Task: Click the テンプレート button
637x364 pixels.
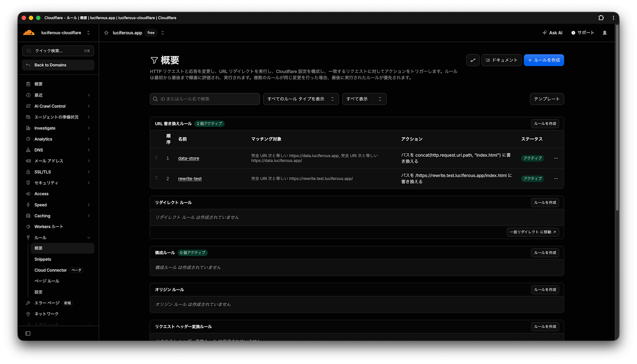Action: point(547,99)
